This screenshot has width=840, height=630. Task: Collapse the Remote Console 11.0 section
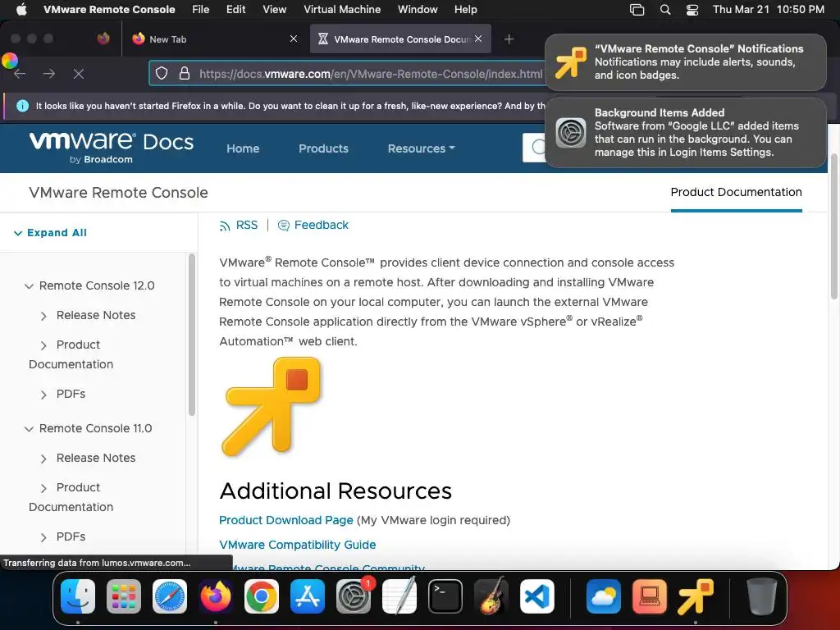click(x=29, y=428)
